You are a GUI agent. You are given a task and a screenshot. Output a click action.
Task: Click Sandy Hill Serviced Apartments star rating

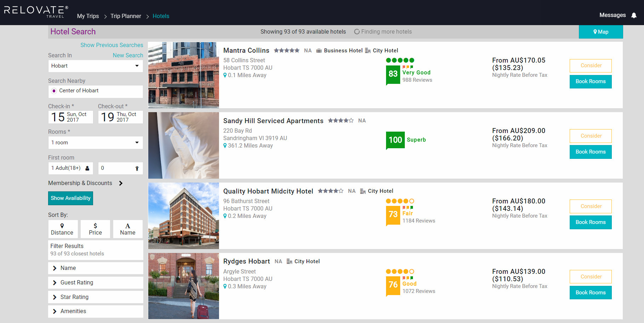pyautogui.click(x=340, y=121)
